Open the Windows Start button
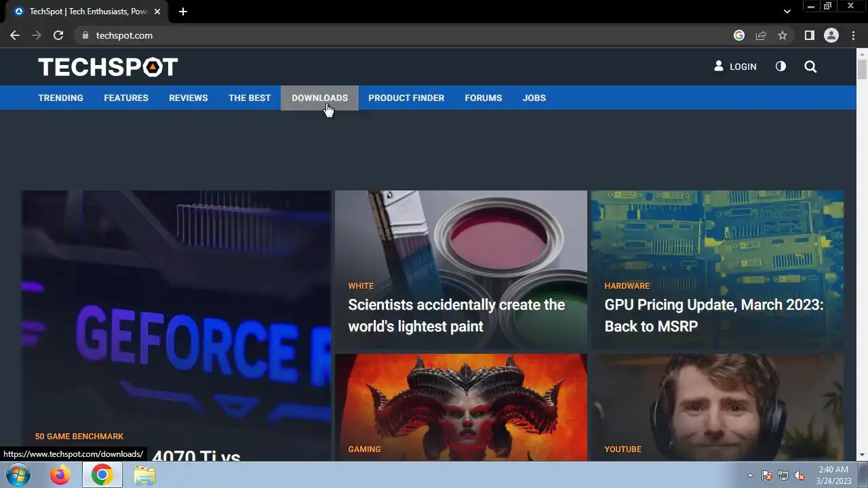 tap(18, 475)
